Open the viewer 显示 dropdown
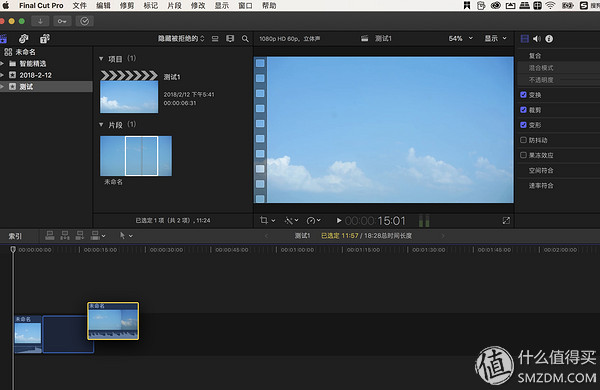 tap(496, 38)
